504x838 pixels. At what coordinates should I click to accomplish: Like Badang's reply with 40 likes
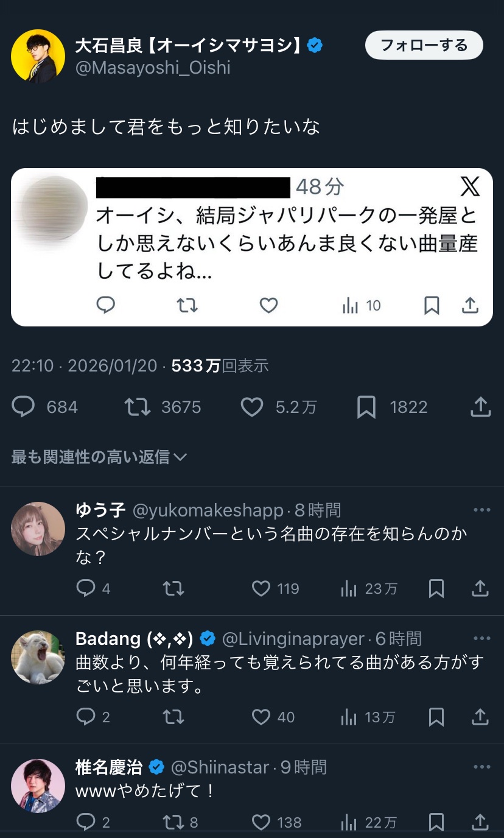coord(261,717)
